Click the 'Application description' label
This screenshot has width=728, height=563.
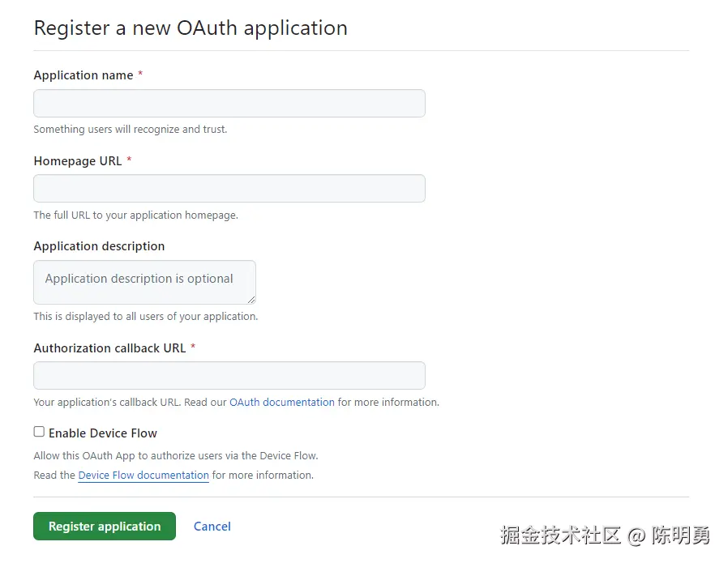click(x=100, y=246)
